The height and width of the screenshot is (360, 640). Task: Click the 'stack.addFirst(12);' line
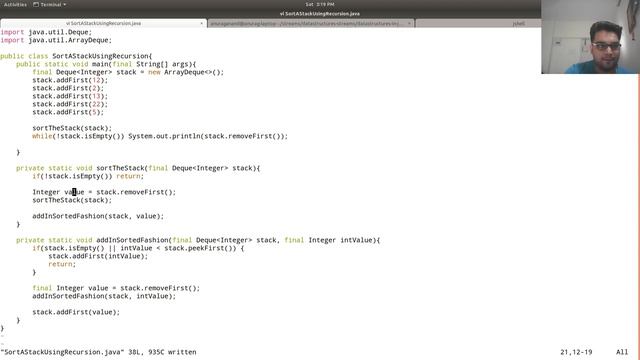point(70,80)
